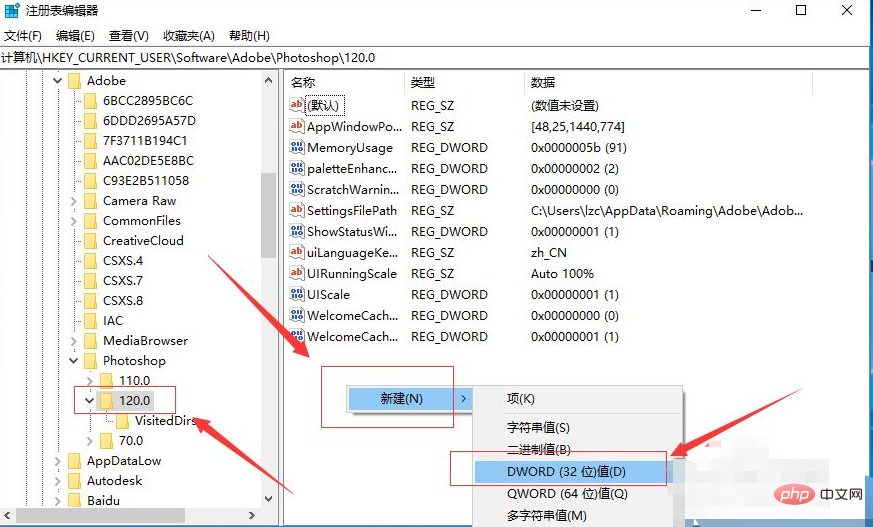This screenshot has height=527, width=873.
Task: Open 新建(N) context menu entry
Action: click(409, 398)
